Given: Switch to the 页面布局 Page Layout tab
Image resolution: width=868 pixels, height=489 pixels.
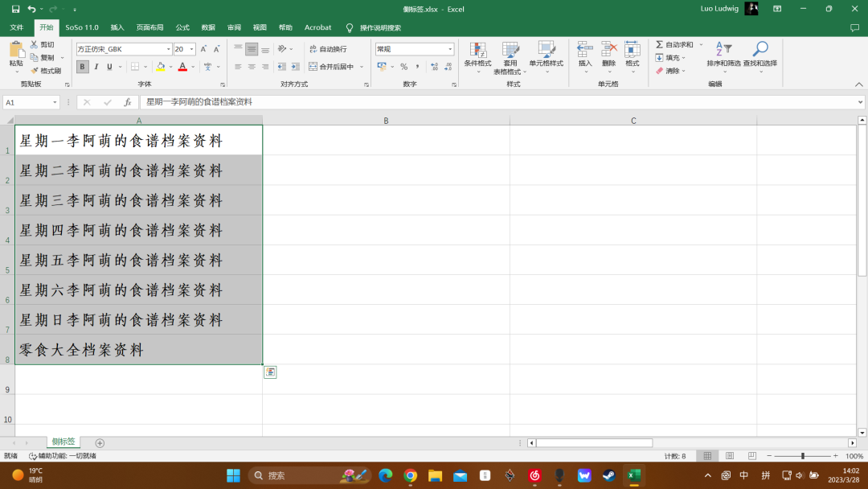Looking at the screenshot, I should tap(150, 27).
